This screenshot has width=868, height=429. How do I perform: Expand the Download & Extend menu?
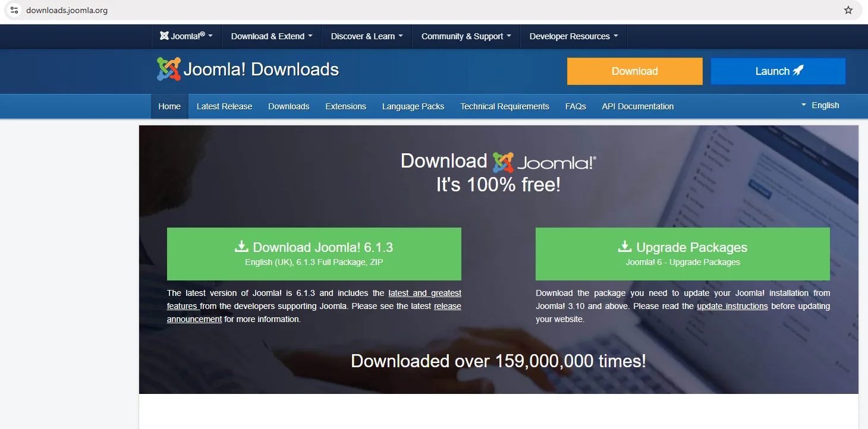pyautogui.click(x=272, y=36)
